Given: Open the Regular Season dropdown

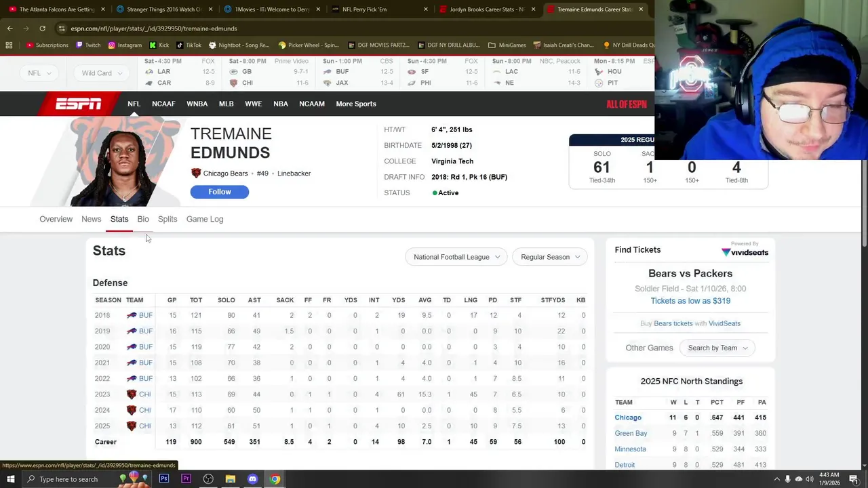Looking at the screenshot, I should tap(550, 257).
